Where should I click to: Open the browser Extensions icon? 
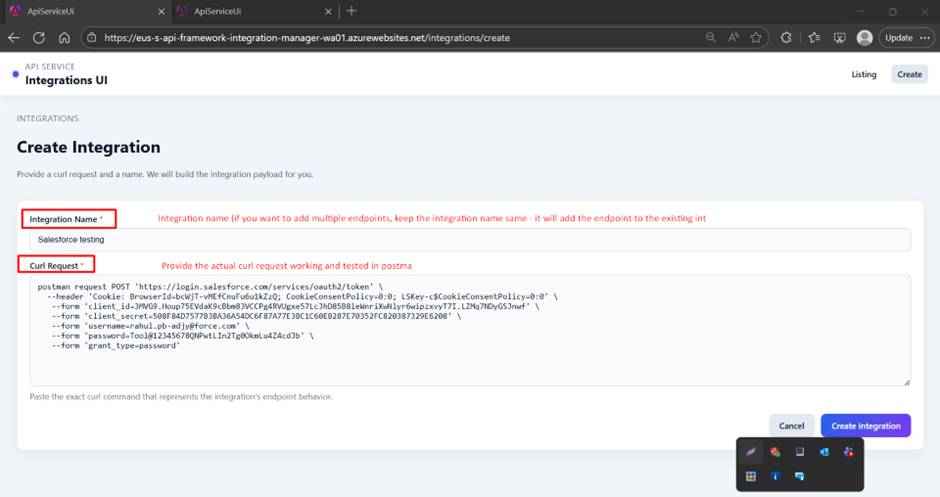tap(786, 38)
